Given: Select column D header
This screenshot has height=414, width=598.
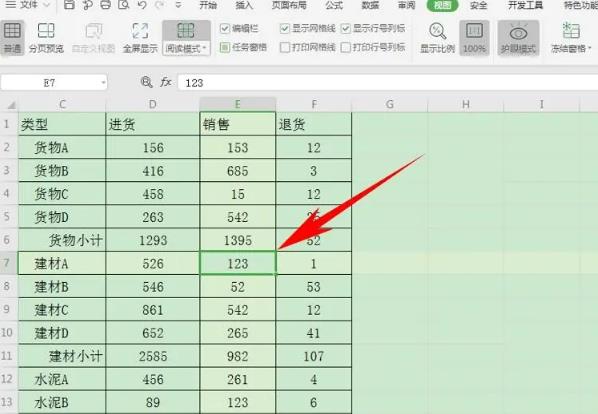Looking at the screenshot, I should pyautogui.click(x=153, y=104).
